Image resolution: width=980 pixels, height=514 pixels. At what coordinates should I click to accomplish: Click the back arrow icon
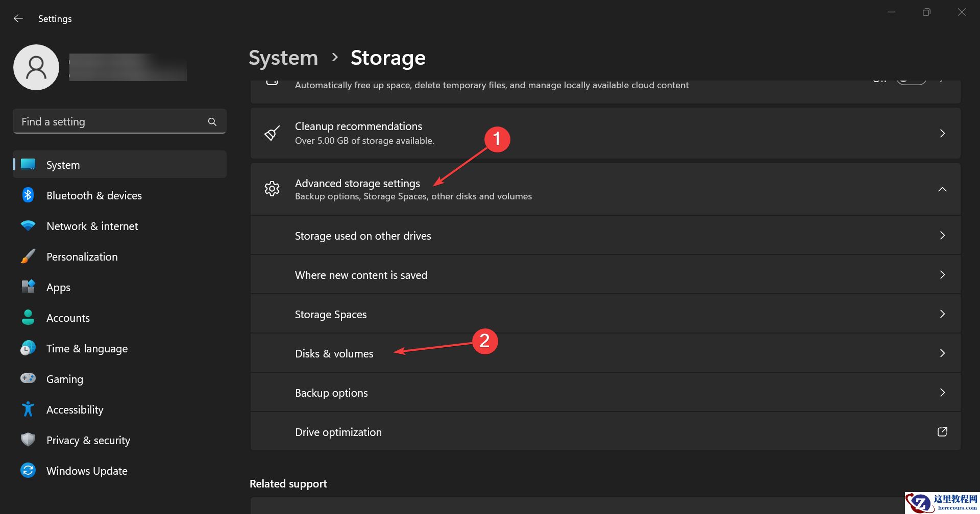[x=18, y=18]
